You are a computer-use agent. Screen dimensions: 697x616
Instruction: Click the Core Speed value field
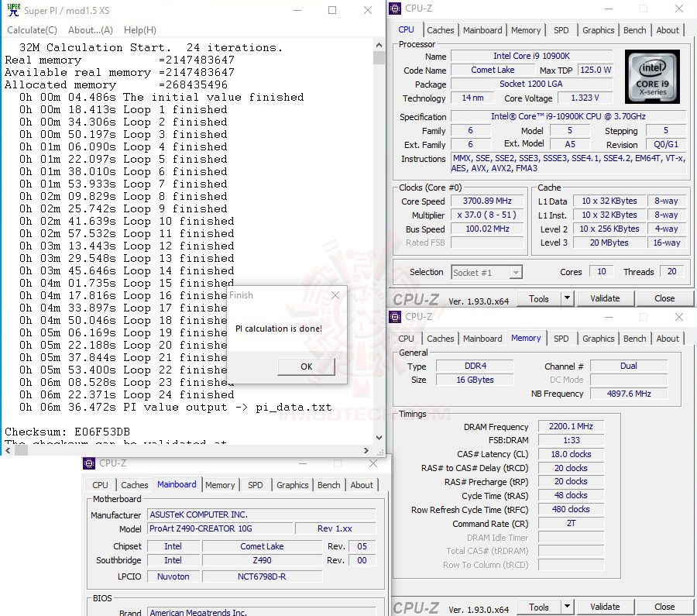486,200
